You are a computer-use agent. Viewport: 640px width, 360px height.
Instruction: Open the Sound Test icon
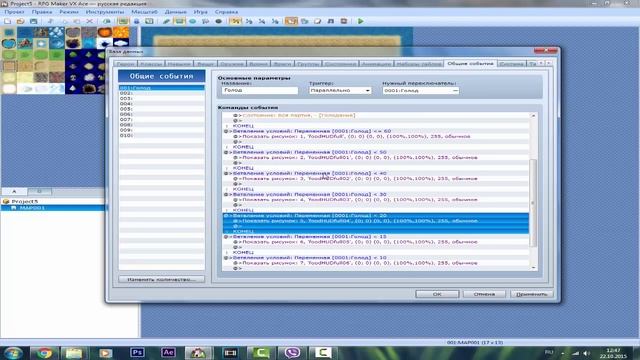point(331,21)
